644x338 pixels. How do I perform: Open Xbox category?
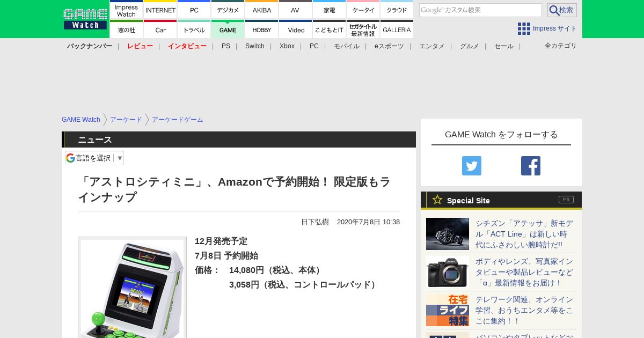coord(287,46)
